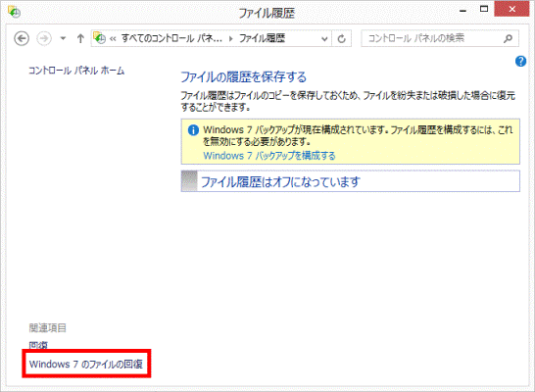Click the double chevron in address bar
The height and width of the screenshot is (392, 535).
tap(113, 39)
